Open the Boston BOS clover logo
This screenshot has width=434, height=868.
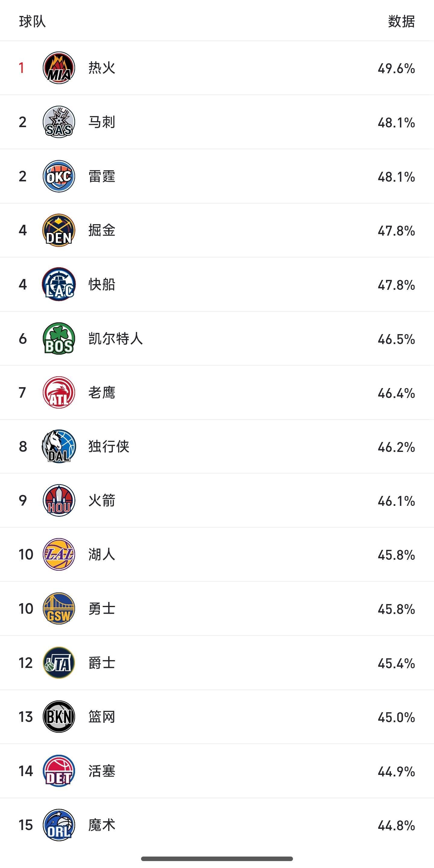click(59, 338)
